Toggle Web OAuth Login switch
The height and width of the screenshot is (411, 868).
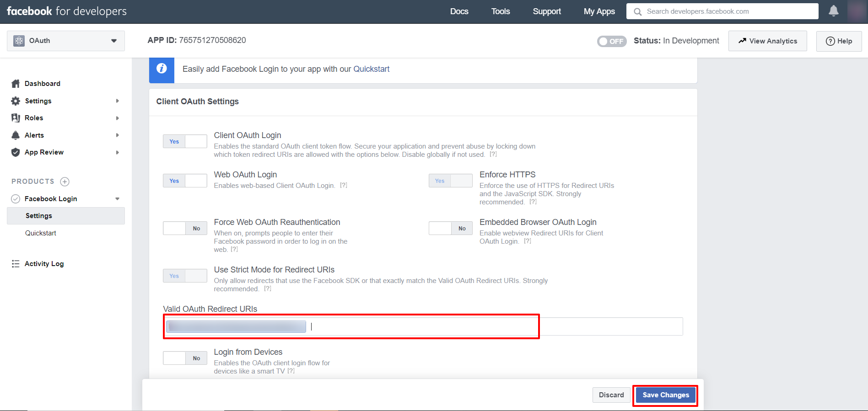click(x=185, y=181)
